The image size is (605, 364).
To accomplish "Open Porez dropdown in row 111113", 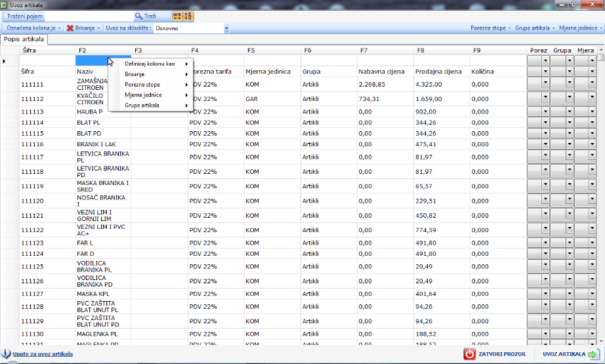I will coord(545,111).
